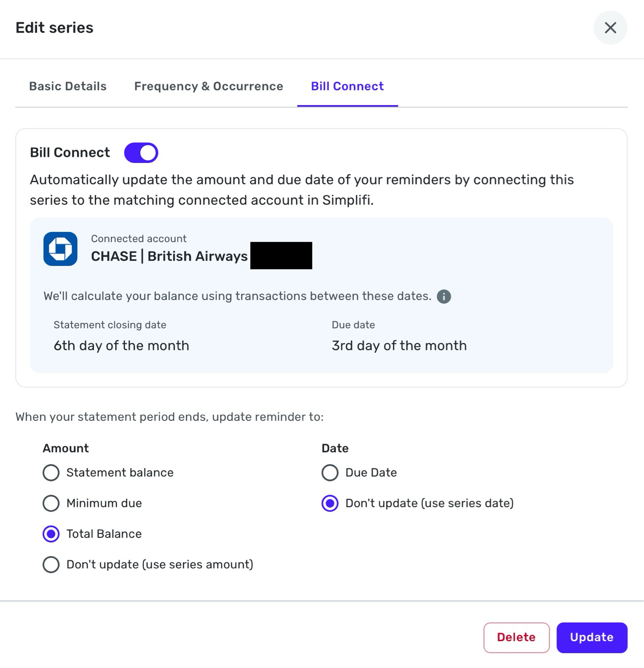
Task: Turn off the Bill Connect toggle
Action: click(141, 153)
